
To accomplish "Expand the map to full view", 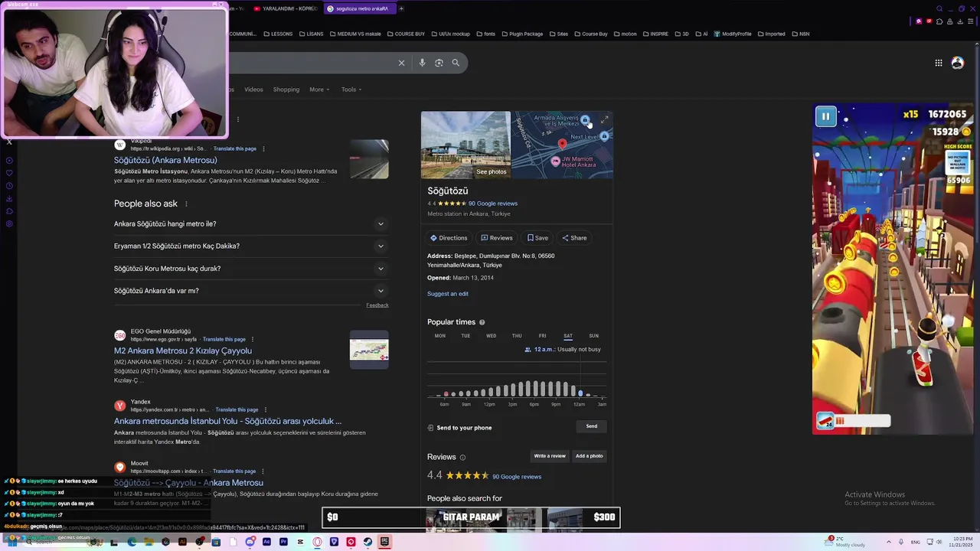I will 604,120.
